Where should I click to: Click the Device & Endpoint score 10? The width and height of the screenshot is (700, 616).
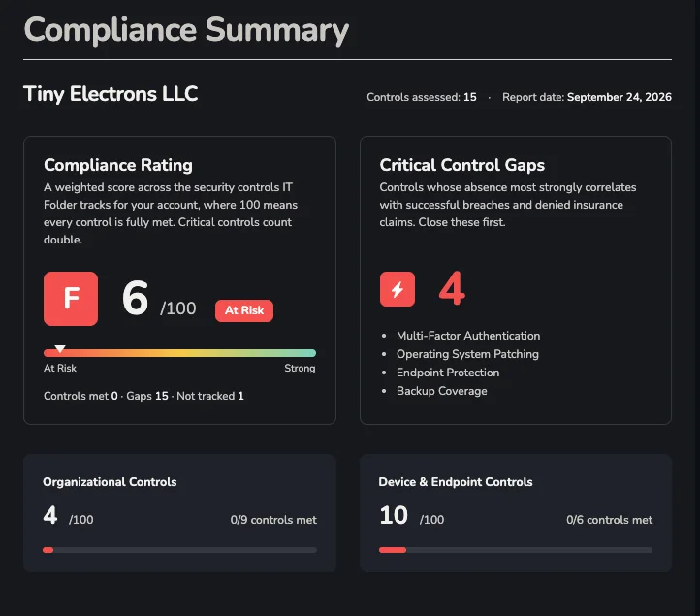(394, 515)
